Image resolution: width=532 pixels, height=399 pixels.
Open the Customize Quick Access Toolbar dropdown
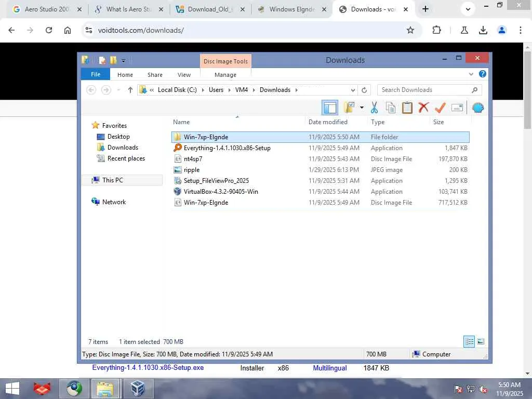[x=124, y=61]
